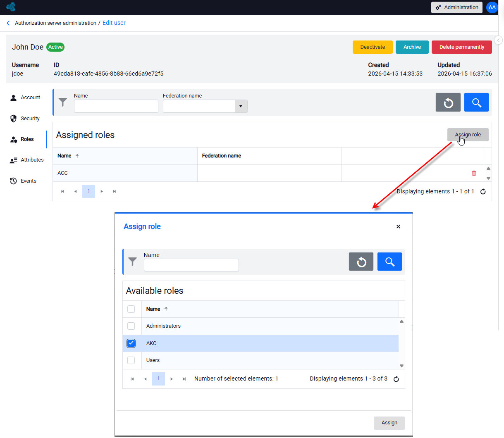
Task: Check the Users role checkbox
Action: point(131,360)
